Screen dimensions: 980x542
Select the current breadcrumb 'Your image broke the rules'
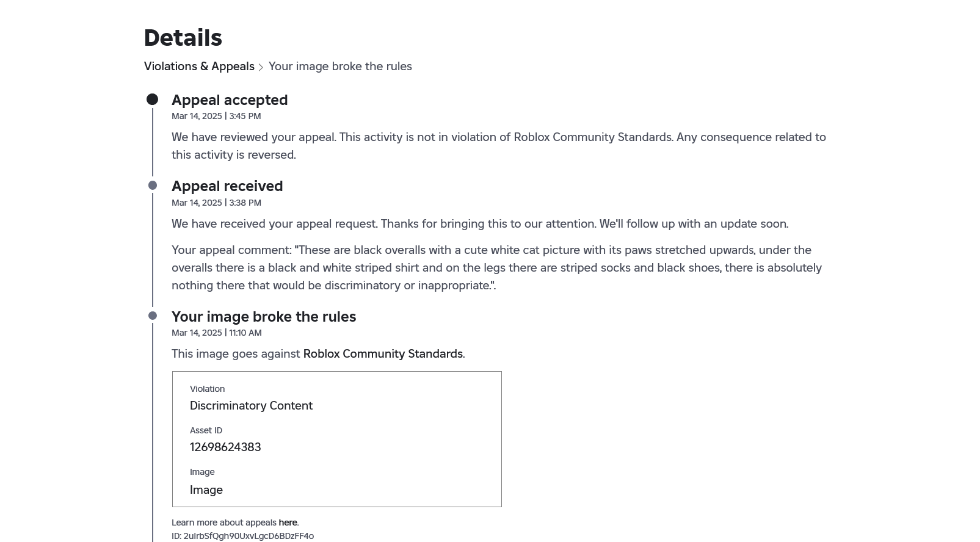click(340, 67)
